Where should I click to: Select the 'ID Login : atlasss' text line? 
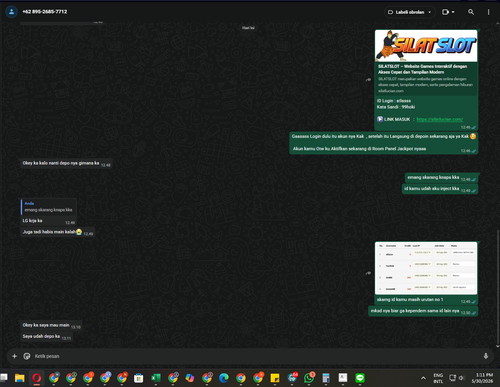tap(394, 101)
